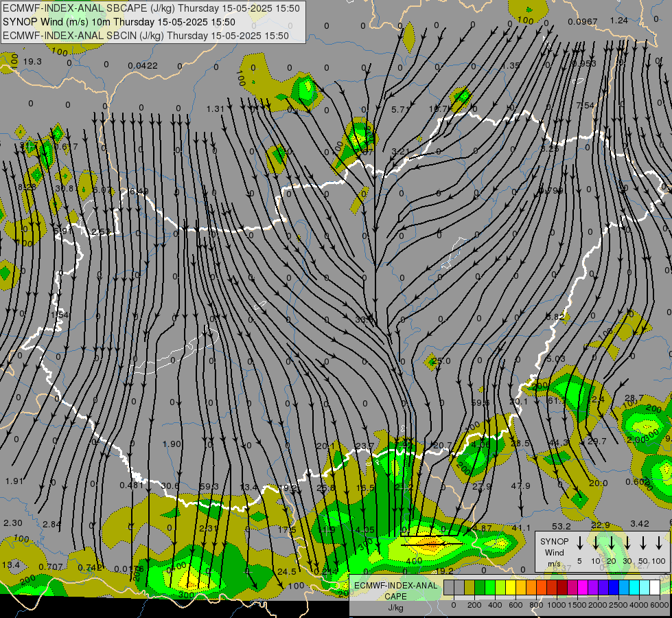This screenshot has width=672, height=618.
Task: Click the map value 6.49
Action: click(x=139, y=192)
